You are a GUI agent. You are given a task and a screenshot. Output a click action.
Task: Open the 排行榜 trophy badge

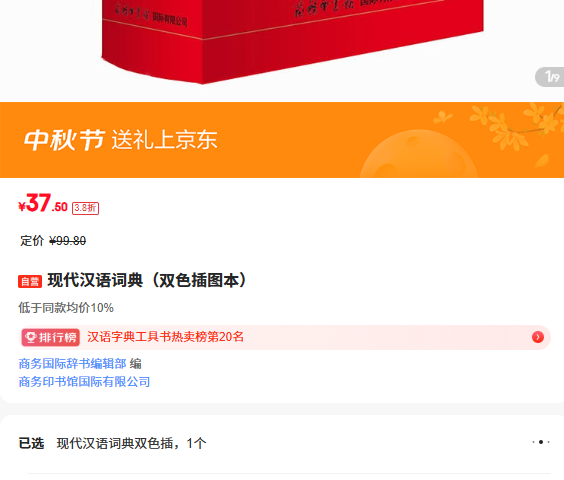(x=51, y=338)
